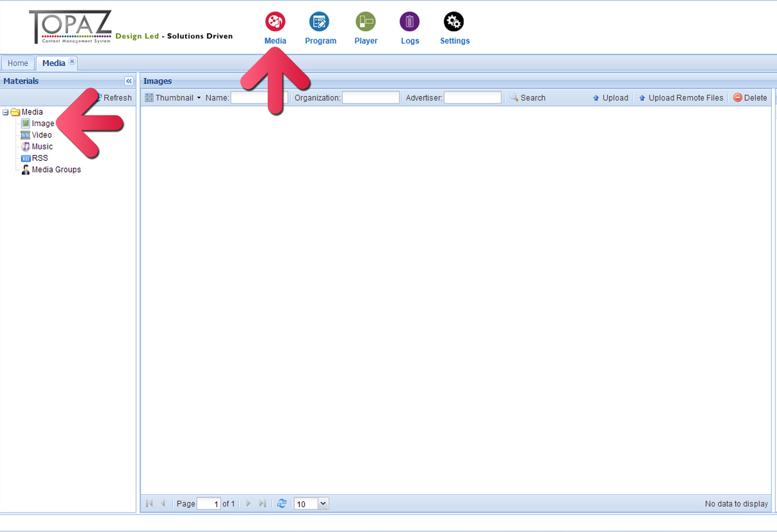Click Upload Remote Files button
The image size is (777, 532).
point(680,98)
